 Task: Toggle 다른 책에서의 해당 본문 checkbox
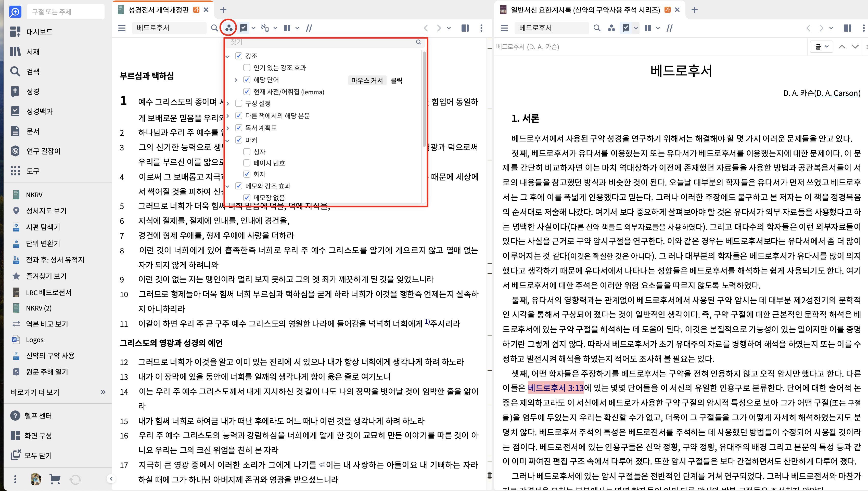coord(239,116)
